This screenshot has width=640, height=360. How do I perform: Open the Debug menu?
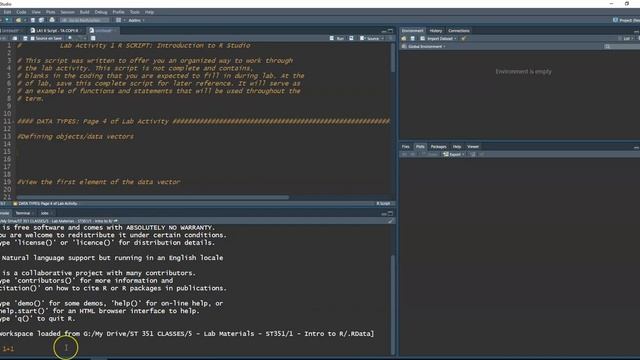tap(101, 12)
